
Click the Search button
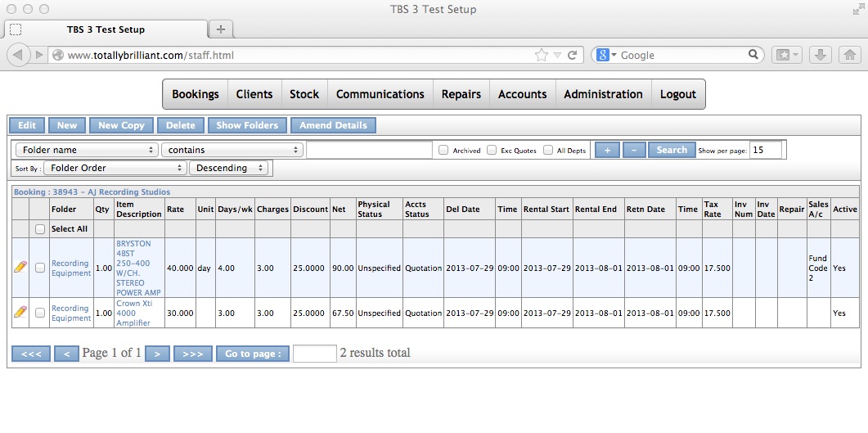672,150
